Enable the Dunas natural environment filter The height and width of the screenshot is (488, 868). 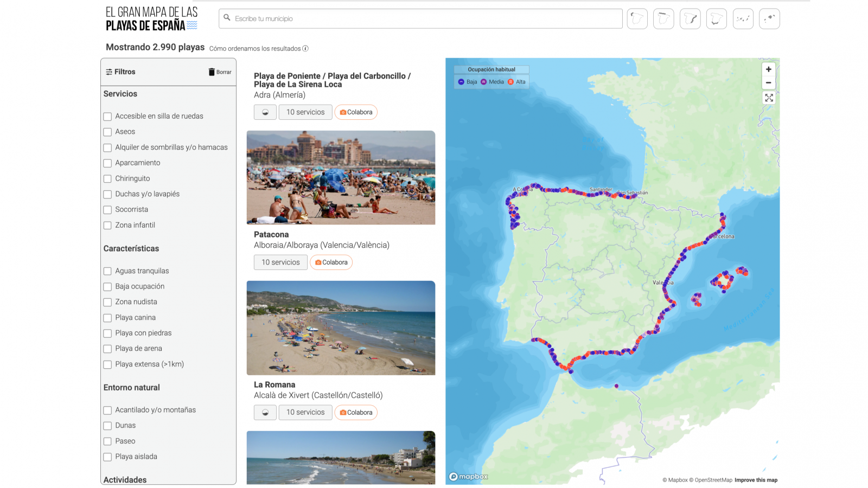point(107,426)
